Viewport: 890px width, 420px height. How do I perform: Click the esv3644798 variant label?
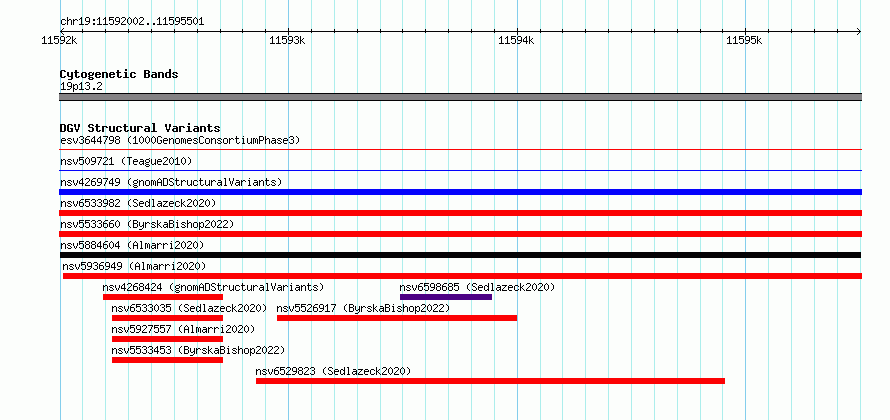pos(180,140)
